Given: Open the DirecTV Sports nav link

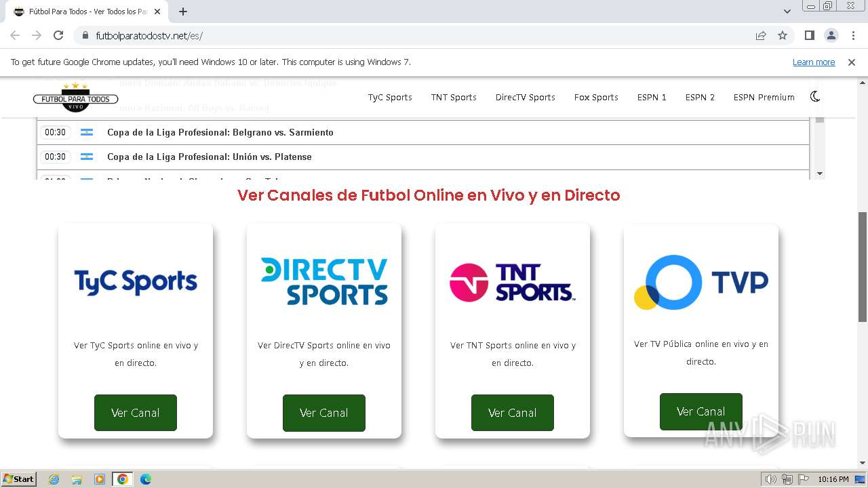Looking at the screenshot, I should (525, 98).
